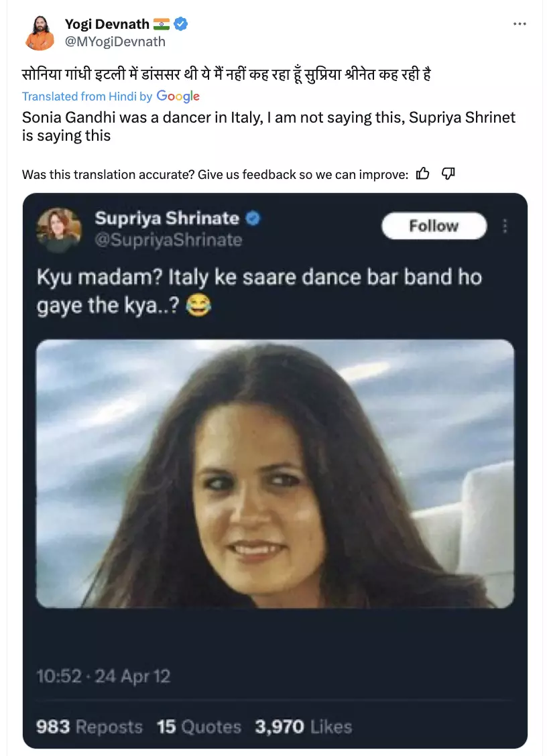Click the Google logo in translation credit
Screen dimensions: 547x756
178,97
